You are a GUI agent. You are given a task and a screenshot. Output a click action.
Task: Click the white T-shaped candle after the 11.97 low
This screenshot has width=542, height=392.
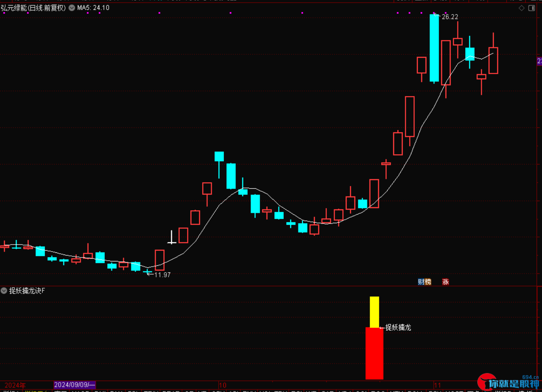[x=172, y=237]
